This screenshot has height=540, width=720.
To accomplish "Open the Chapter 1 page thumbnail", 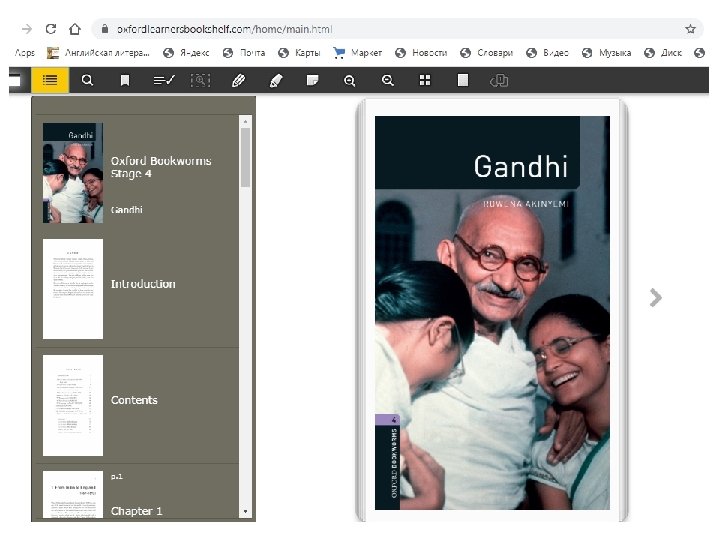I will pyautogui.click(x=73, y=494).
